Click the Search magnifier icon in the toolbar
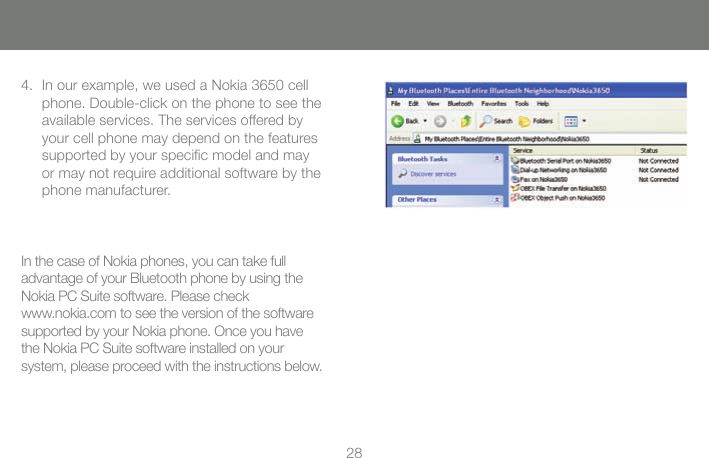Viewport: 709px width, 458px height. pyautogui.click(x=486, y=121)
